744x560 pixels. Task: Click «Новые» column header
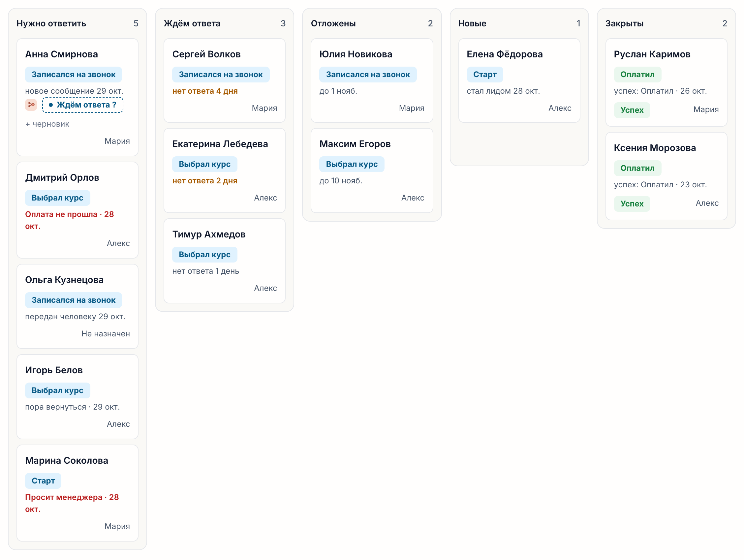(x=472, y=23)
